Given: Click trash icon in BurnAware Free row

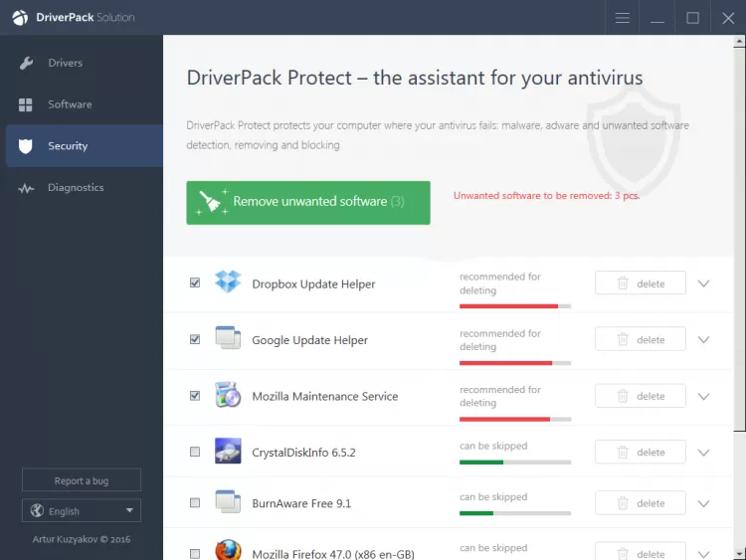Looking at the screenshot, I should (623, 503).
